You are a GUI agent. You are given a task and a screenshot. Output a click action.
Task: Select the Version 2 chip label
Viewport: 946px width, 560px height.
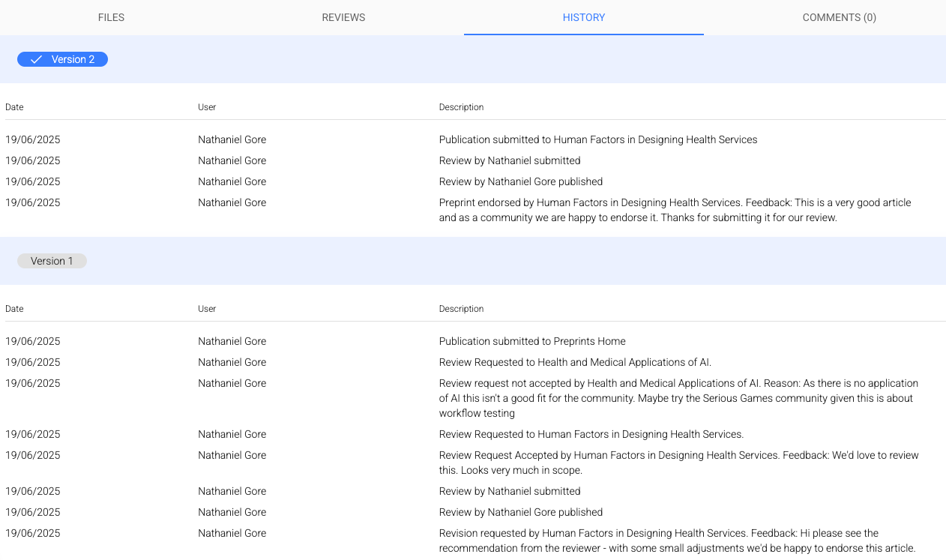pyautogui.click(x=73, y=59)
